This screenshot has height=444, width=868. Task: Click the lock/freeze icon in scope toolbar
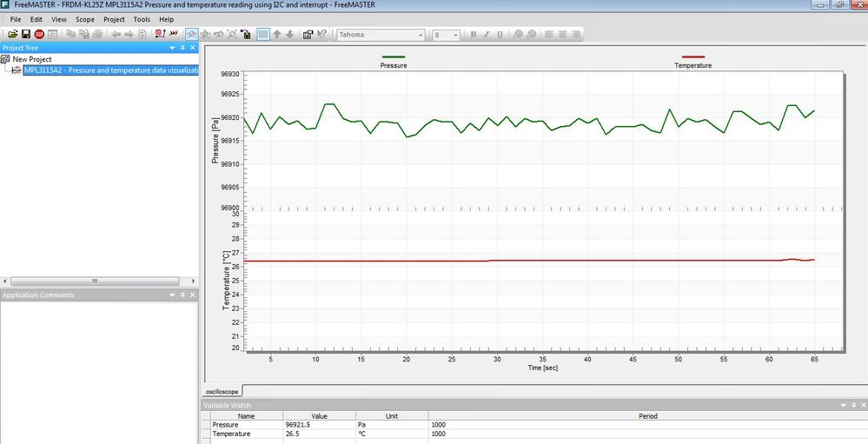[x=245, y=35]
